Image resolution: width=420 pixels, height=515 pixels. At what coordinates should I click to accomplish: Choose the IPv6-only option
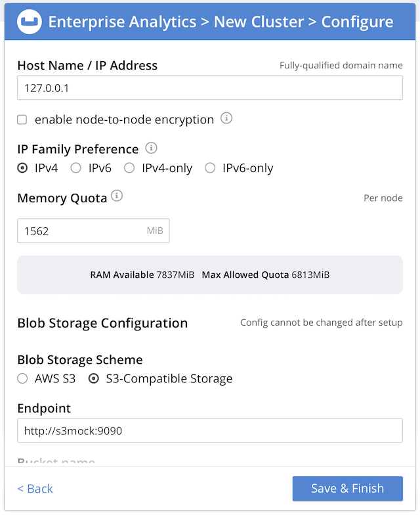(x=210, y=168)
